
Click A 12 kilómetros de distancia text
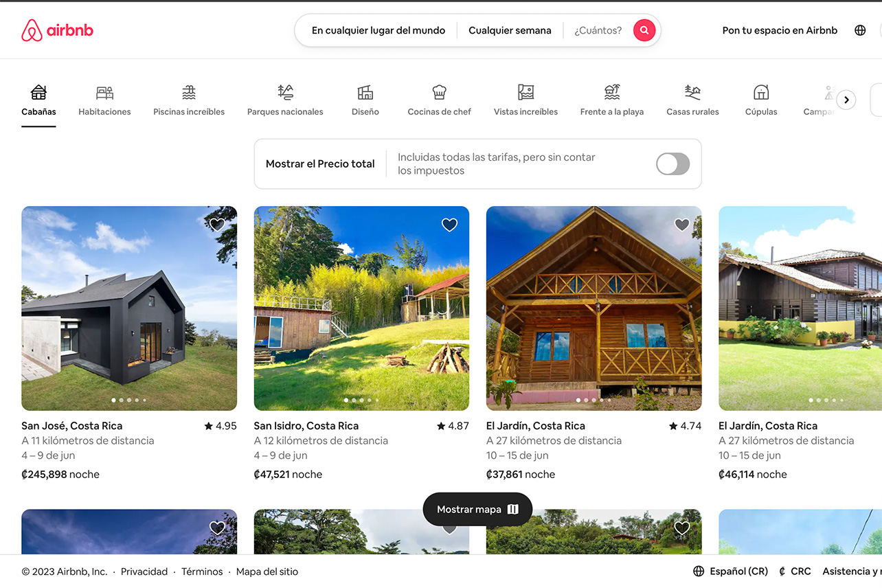(x=321, y=441)
